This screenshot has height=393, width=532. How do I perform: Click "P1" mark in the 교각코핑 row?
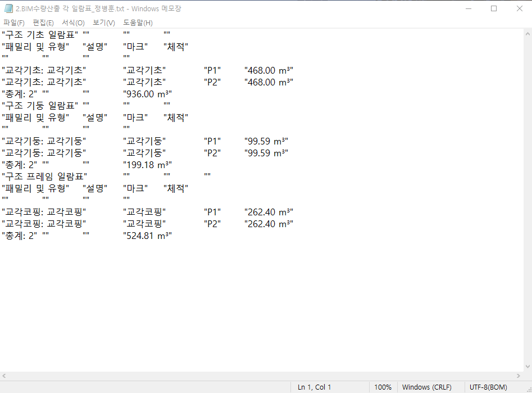point(212,213)
